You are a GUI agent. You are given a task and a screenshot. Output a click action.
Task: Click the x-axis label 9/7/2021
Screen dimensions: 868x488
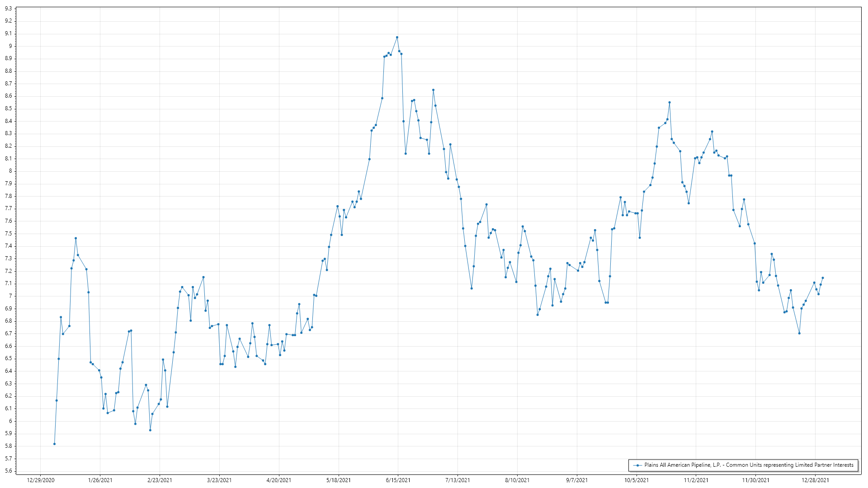coord(577,480)
